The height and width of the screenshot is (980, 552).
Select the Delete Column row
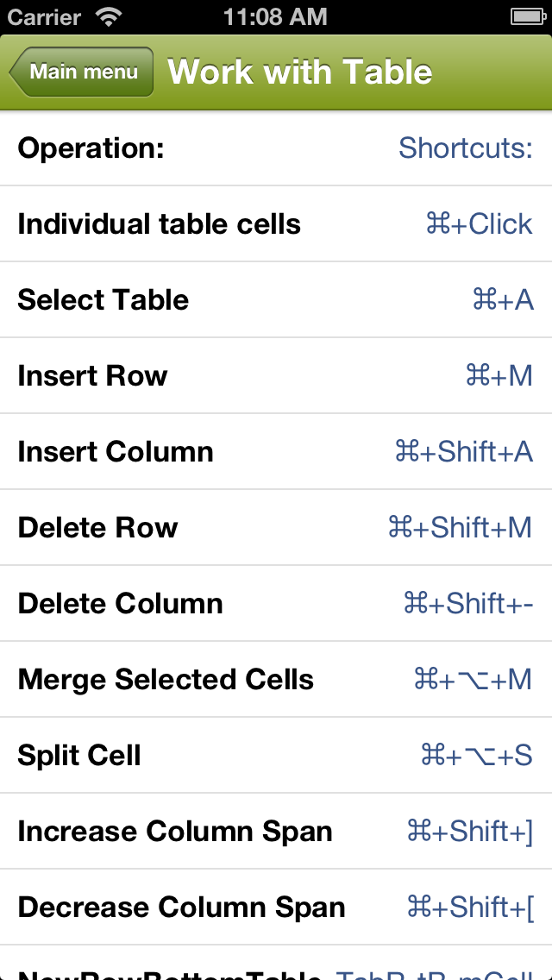(x=120, y=604)
